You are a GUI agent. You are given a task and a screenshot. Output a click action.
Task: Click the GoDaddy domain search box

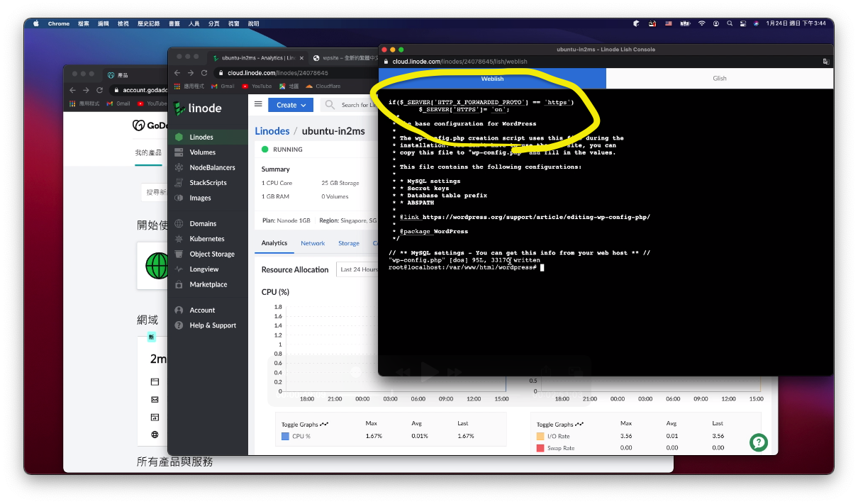155,192
